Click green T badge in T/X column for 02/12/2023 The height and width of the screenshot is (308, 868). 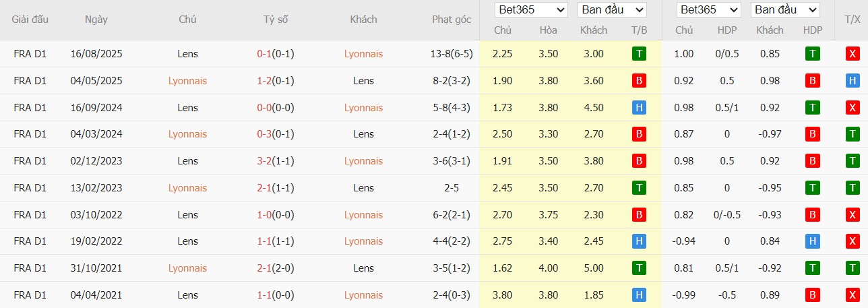click(852, 161)
